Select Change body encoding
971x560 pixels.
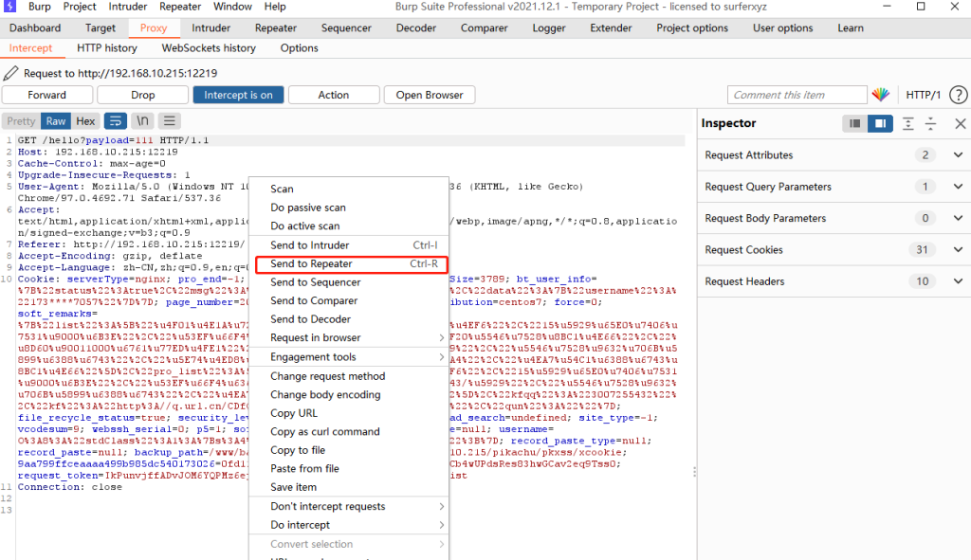click(349, 395)
